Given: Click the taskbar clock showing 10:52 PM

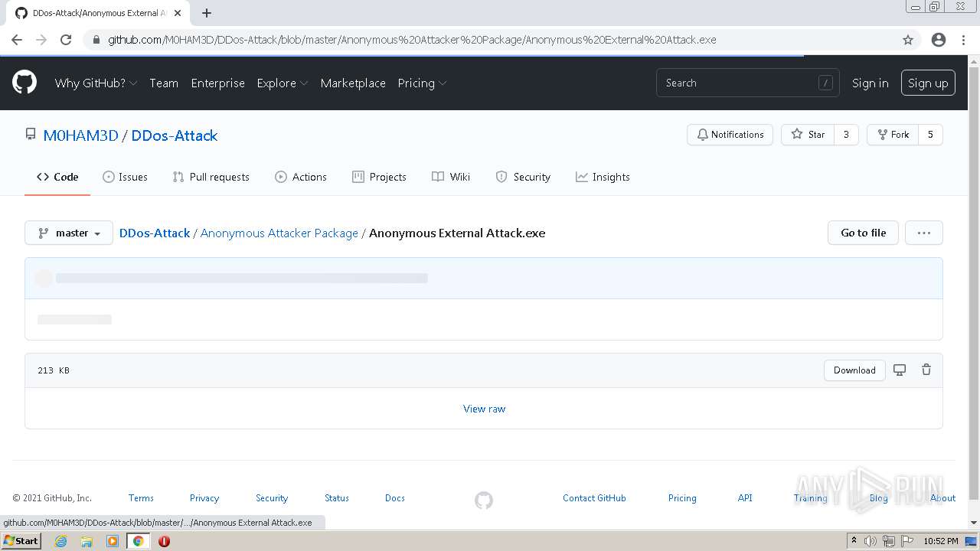Looking at the screenshot, I should click(x=941, y=541).
